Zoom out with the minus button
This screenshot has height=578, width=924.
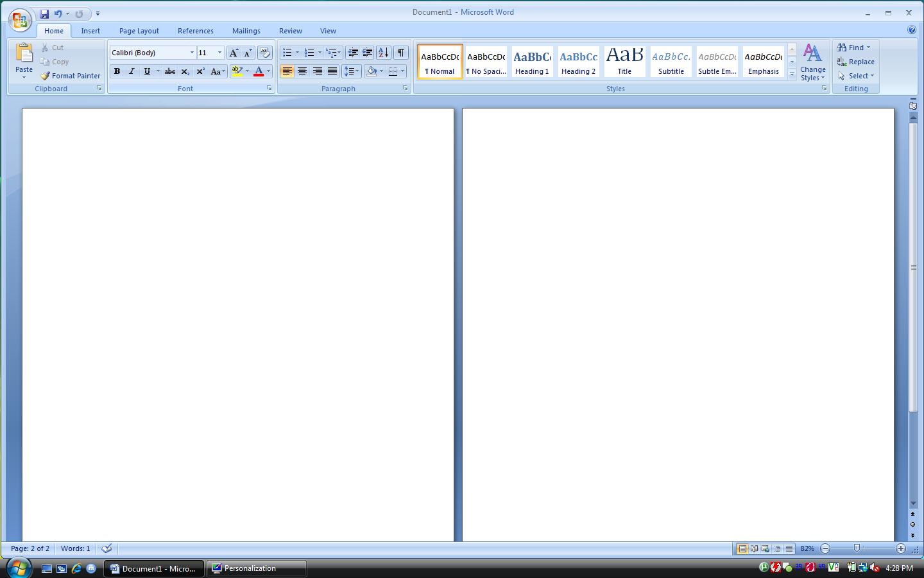(x=825, y=548)
